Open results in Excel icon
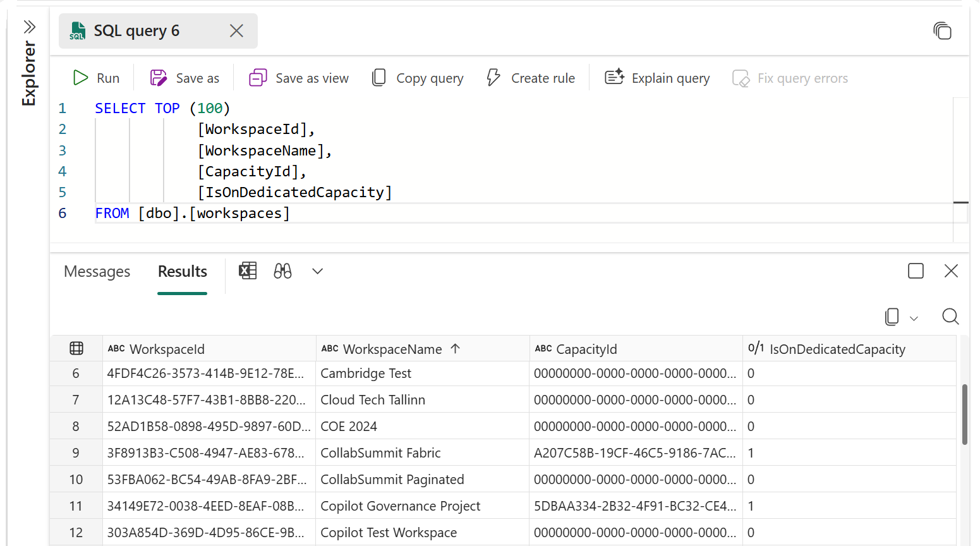This screenshot has width=980, height=546. point(248,271)
